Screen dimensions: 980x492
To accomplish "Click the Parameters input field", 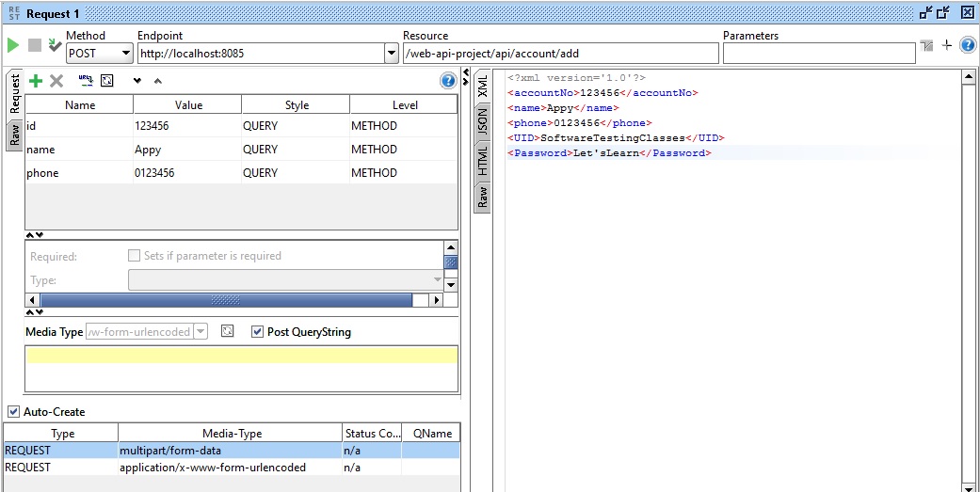I will (819, 54).
